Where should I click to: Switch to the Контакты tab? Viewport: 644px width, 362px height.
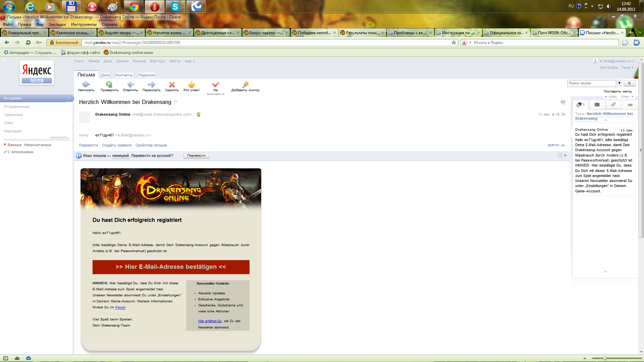coord(124,75)
